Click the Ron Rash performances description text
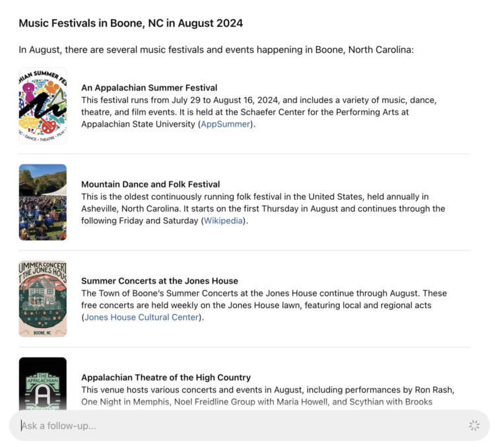Screen dimensions: 495x448 pos(267,390)
